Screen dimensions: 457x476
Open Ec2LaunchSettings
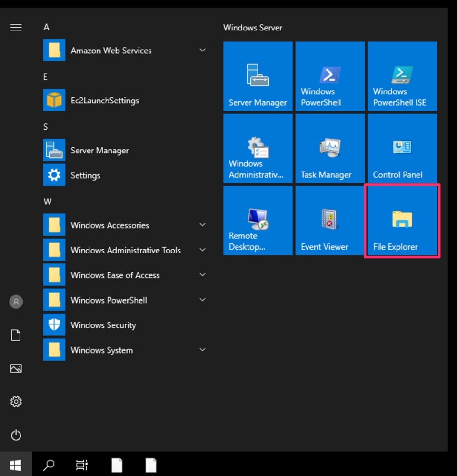105,101
